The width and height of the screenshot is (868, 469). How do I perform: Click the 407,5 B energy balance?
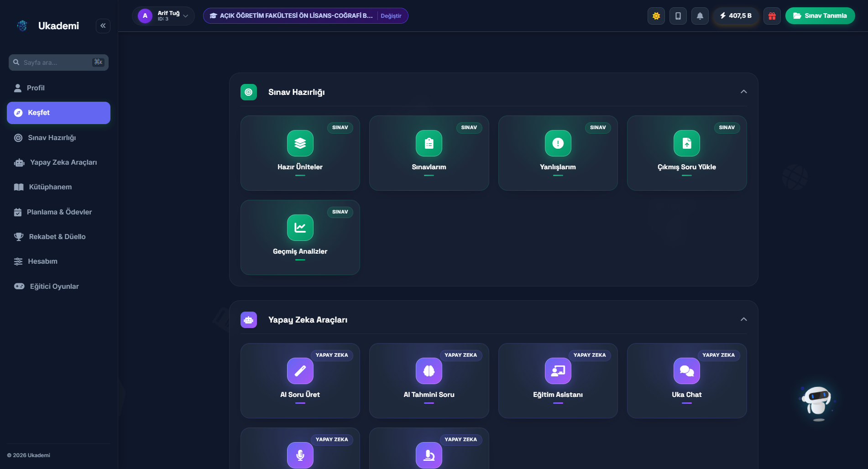click(x=736, y=16)
